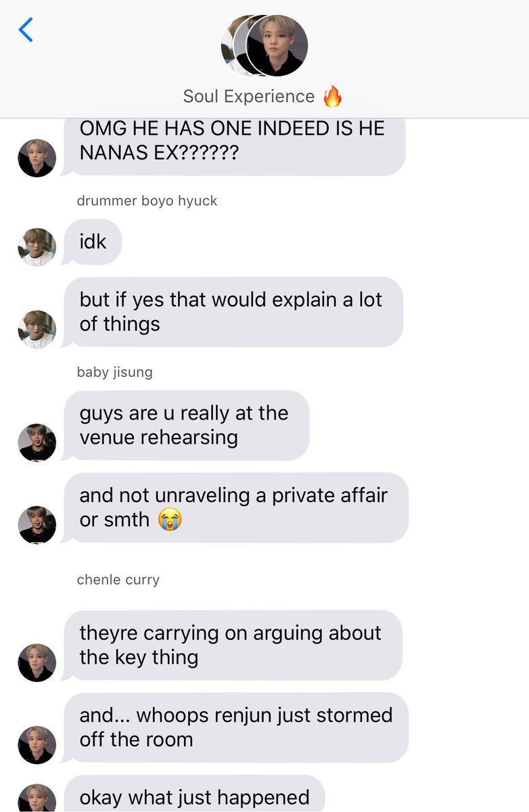Open the group avatar cluster at top

pyautogui.click(x=264, y=45)
